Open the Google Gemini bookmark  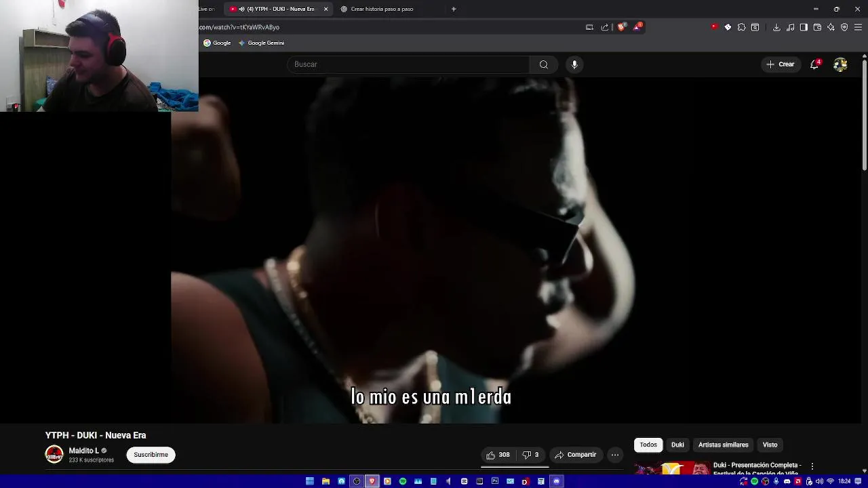[261, 43]
